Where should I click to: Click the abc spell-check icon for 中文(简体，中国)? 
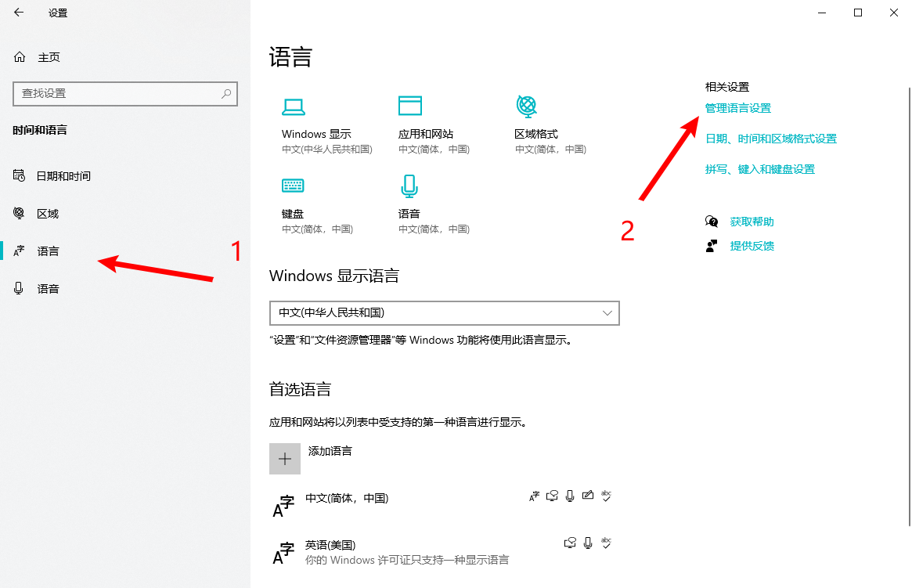click(x=606, y=496)
